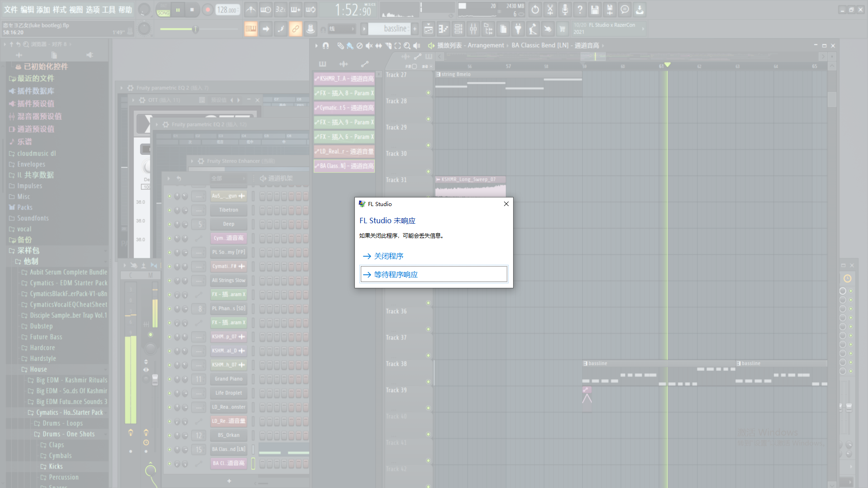The width and height of the screenshot is (868, 488).
Task: Open the content library shopping cart icon
Action: (x=562, y=29)
